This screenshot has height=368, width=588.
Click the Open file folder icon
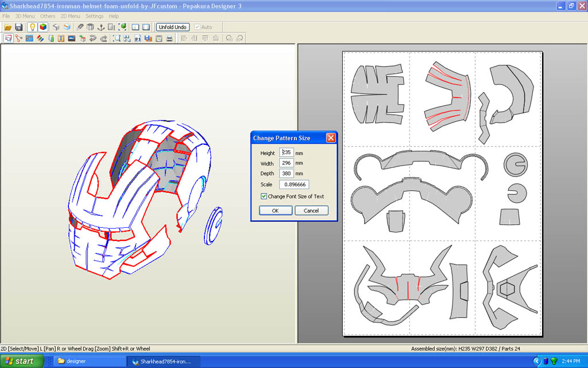coord(8,27)
